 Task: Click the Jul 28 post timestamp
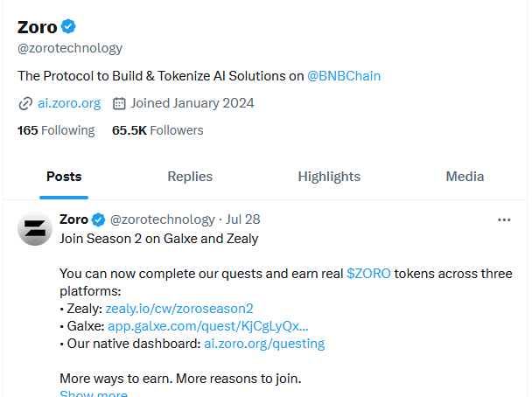coord(242,219)
